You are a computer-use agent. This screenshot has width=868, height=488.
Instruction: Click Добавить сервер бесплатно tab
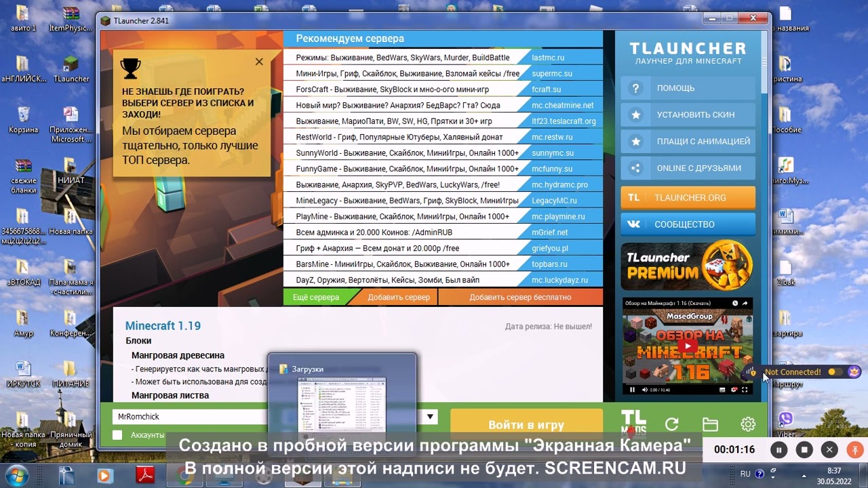tap(520, 297)
